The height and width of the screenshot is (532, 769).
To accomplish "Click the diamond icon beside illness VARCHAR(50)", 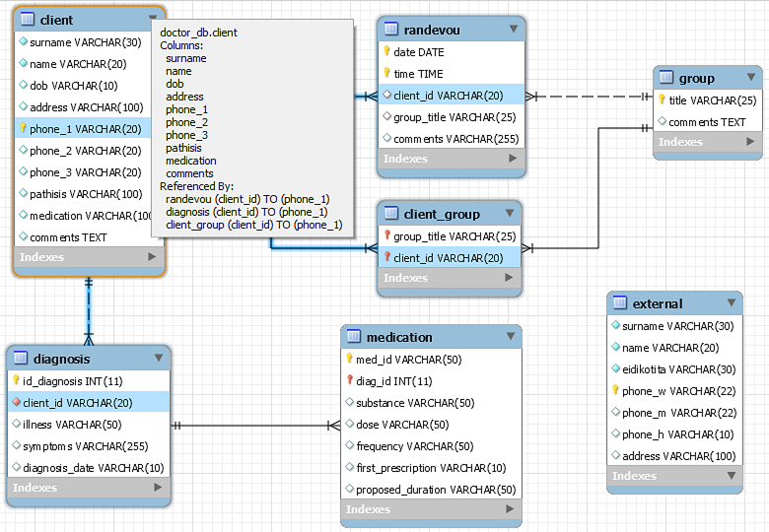I will [x=16, y=424].
